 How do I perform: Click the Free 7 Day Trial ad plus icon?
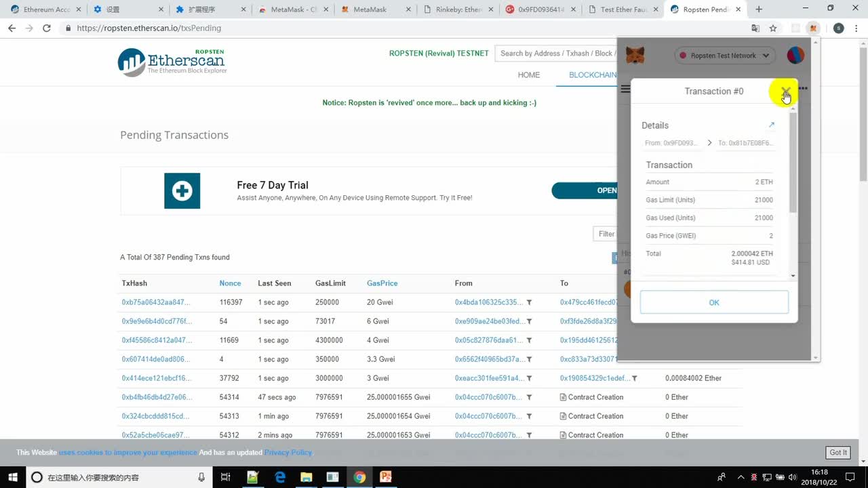point(182,190)
